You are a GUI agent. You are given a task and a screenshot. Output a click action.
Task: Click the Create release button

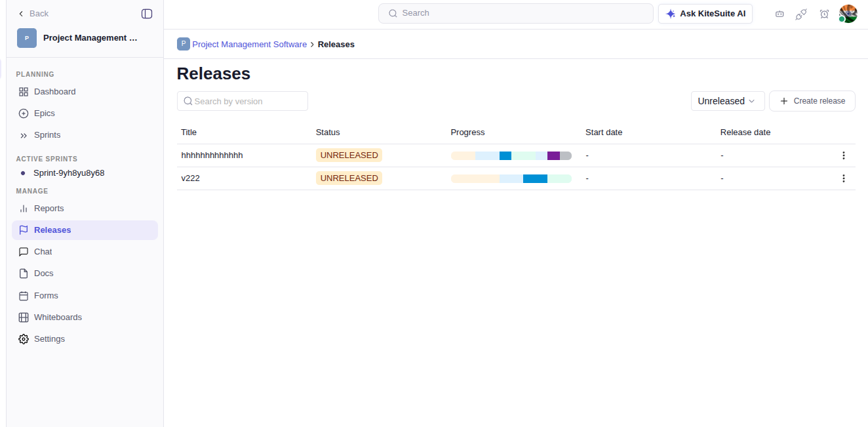click(812, 101)
